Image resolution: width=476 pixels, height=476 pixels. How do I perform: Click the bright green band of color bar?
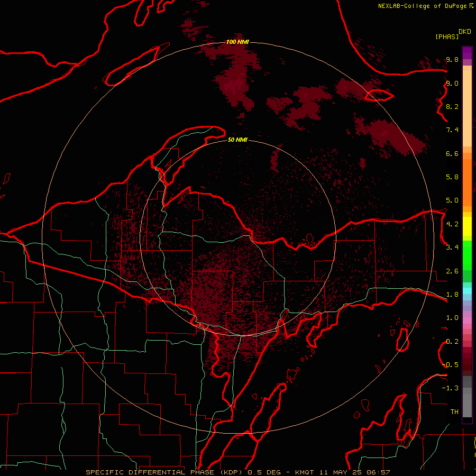467,257
